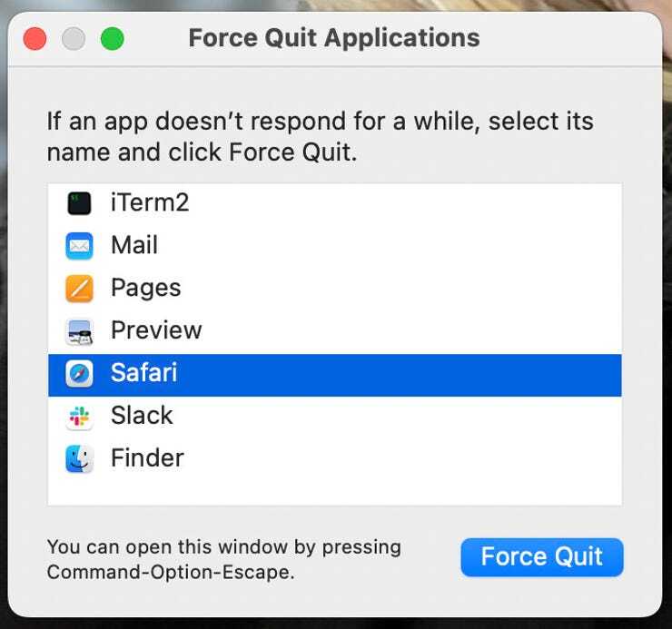Click the green zoom window button

pos(112,39)
